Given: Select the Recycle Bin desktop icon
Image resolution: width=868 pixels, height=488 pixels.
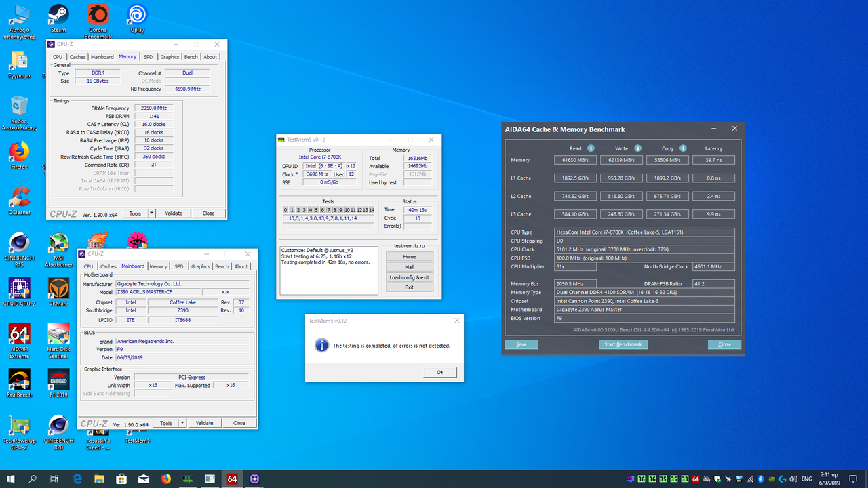Looking at the screenshot, I should [x=19, y=113].
